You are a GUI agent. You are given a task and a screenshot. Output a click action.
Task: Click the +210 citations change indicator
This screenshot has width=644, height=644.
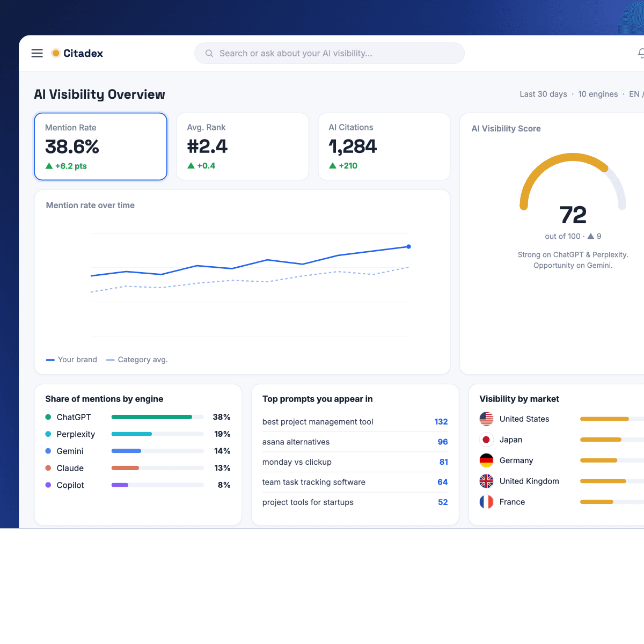pyautogui.click(x=343, y=166)
